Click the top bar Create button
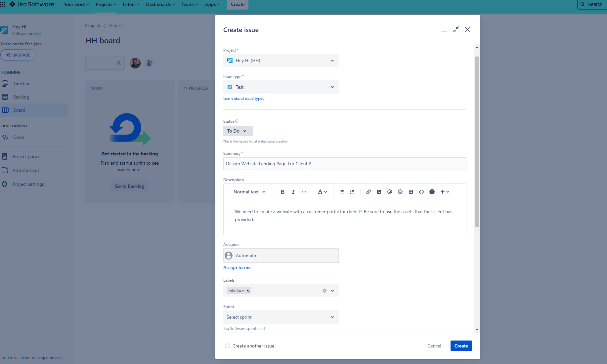The image size is (607, 364). 238,4
